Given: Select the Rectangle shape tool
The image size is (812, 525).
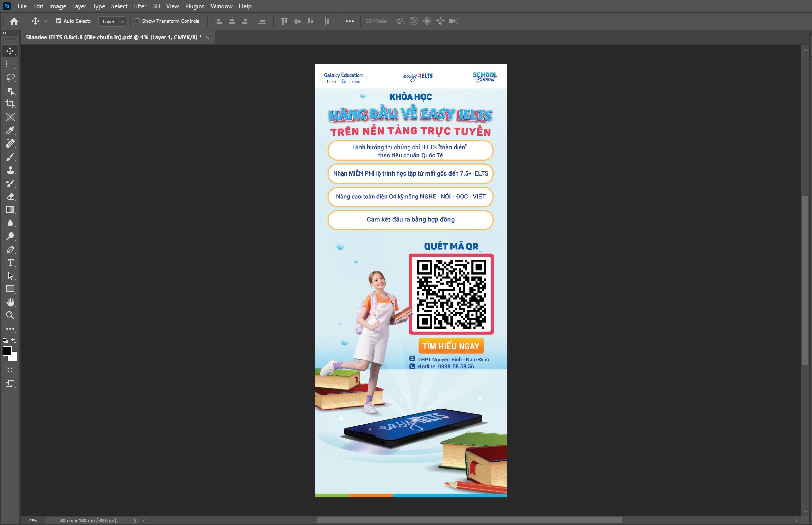Looking at the screenshot, I should pos(10,289).
